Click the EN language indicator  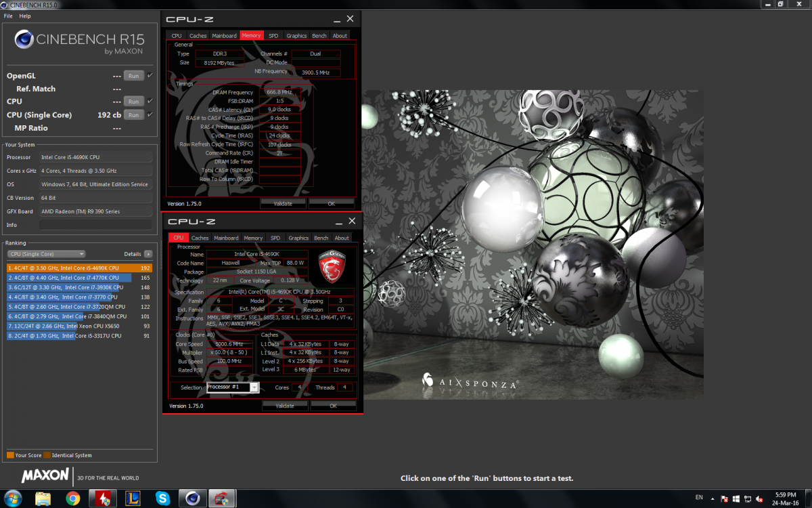(x=699, y=498)
